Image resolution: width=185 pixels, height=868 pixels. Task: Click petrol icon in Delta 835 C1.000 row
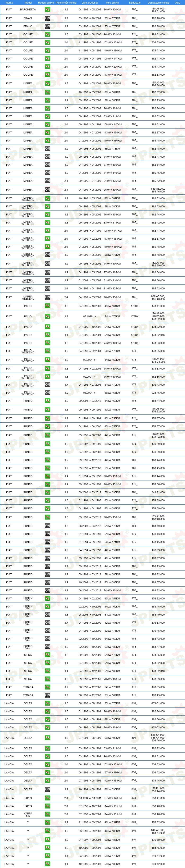coord(47,703)
